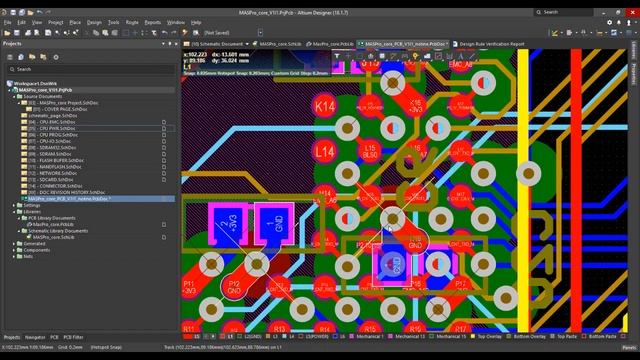The image size is (640, 360).
Task: Open the Route menu
Action: [x=132, y=22]
